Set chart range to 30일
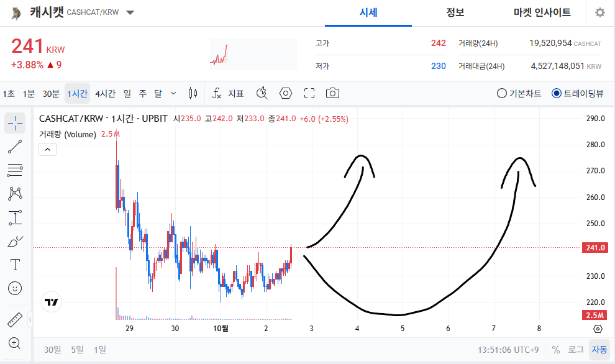Image resolution: width=615 pixels, height=364 pixels. click(52, 350)
